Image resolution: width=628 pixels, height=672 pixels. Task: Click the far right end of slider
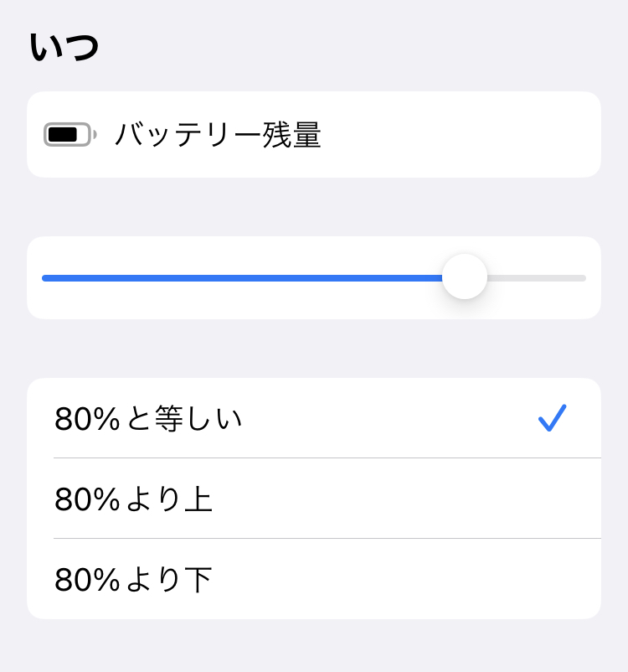[584, 277]
